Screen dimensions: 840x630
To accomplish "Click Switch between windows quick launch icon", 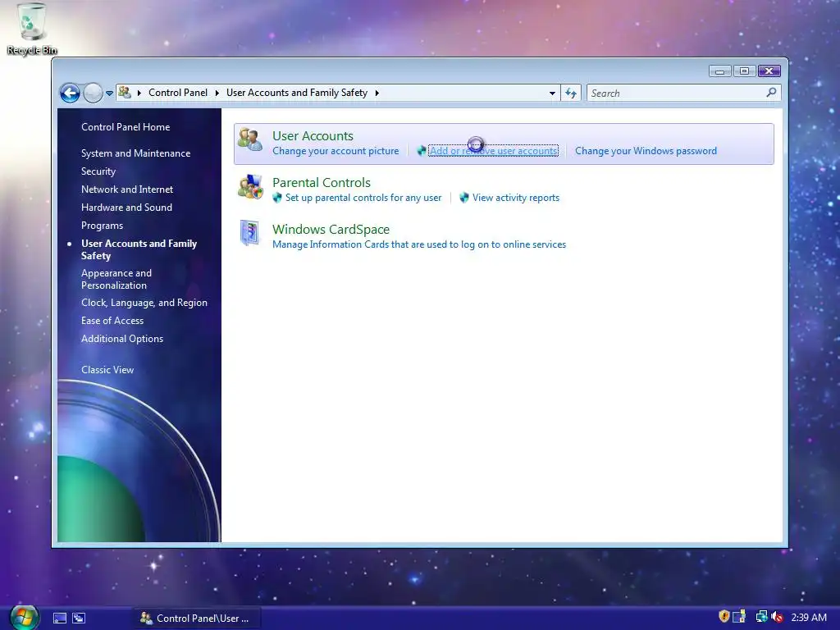I will 79,619.
